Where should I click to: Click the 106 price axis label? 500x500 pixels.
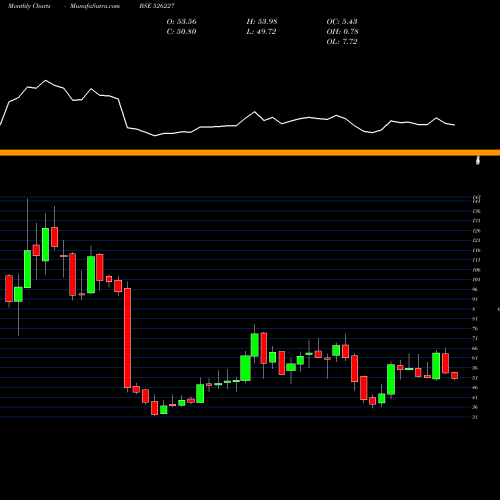(477, 270)
